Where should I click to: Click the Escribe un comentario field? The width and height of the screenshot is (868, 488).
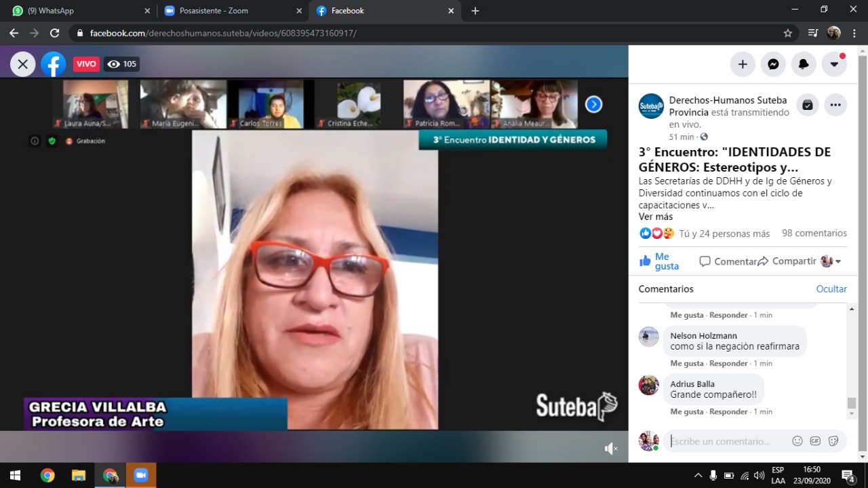point(726,441)
